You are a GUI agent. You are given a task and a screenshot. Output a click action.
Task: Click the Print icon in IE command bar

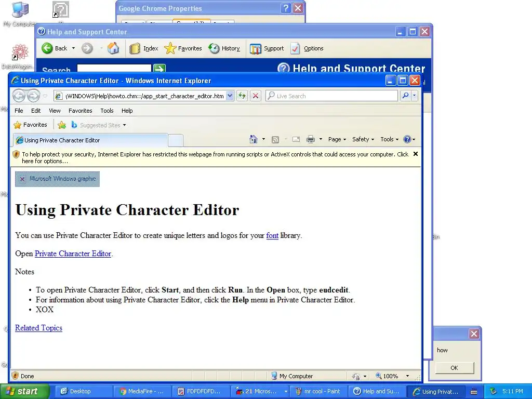coord(311,139)
